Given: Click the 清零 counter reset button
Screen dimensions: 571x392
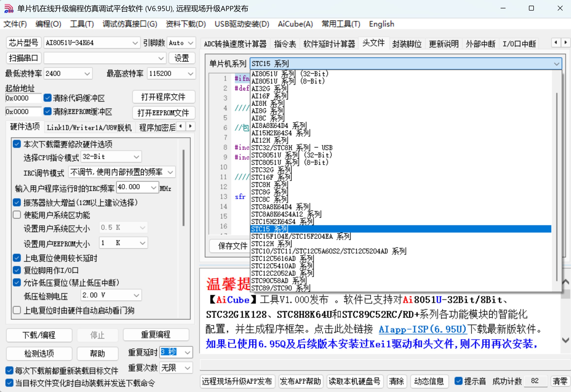Looking at the screenshot, I should [560, 381].
